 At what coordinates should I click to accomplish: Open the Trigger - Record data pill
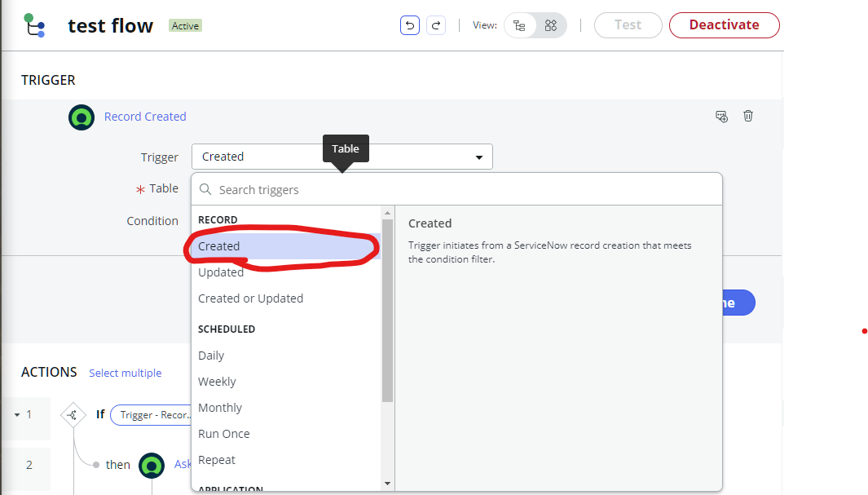tap(151, 415)
